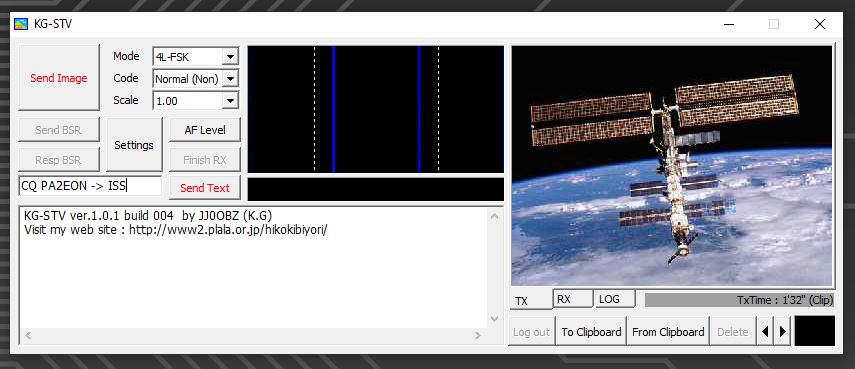Open the Settings dialog
855x369 pixels.
[134, 145]
